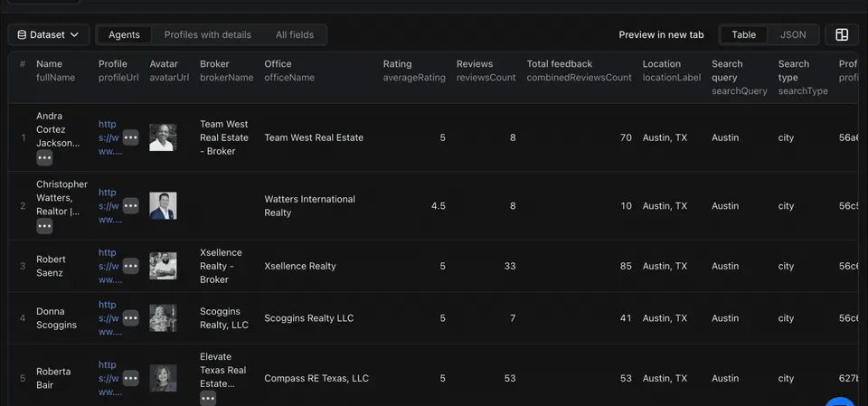Click Andra Cortez Jackson avatar thumbnail
868x406 pixels.
pyautogui.click(x=163, y=137)
